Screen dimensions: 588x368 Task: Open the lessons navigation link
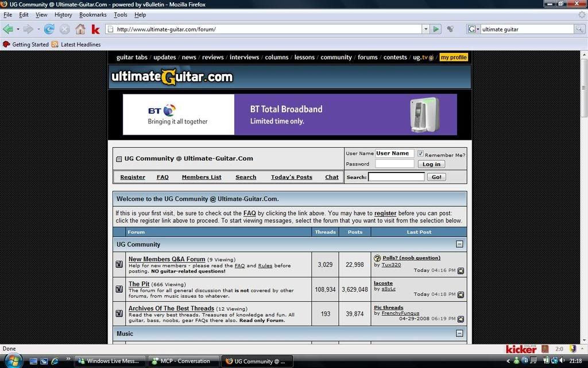[304, 57]
